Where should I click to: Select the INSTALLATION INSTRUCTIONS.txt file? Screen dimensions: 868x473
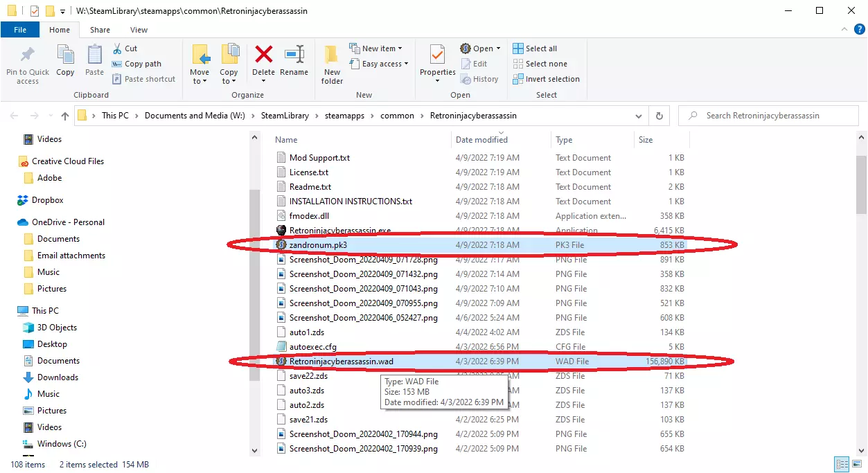tap(351, 202)
